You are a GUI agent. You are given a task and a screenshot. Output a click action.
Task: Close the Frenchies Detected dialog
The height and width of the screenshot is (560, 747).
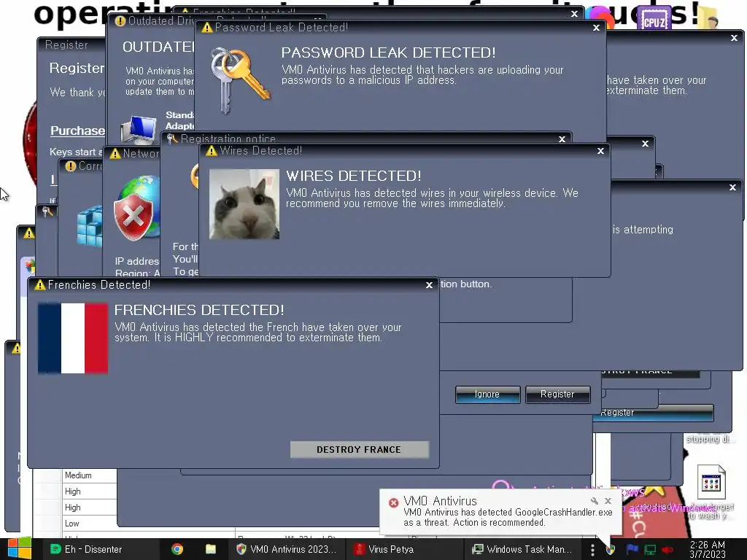429,285
